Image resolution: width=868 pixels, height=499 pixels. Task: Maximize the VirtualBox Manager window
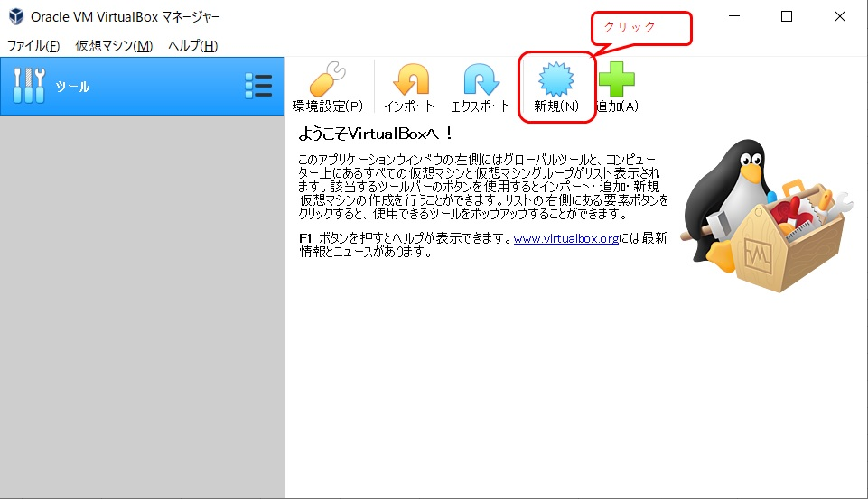pos(786,16)
